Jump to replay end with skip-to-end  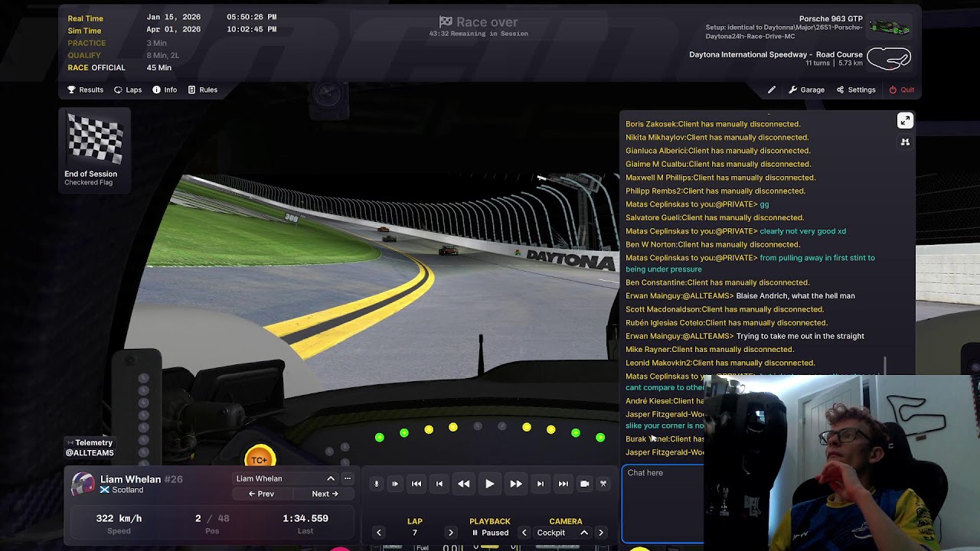tap(563, 484)
